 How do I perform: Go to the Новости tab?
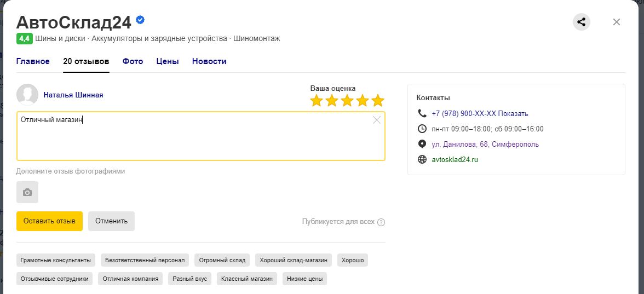[209, 61]
